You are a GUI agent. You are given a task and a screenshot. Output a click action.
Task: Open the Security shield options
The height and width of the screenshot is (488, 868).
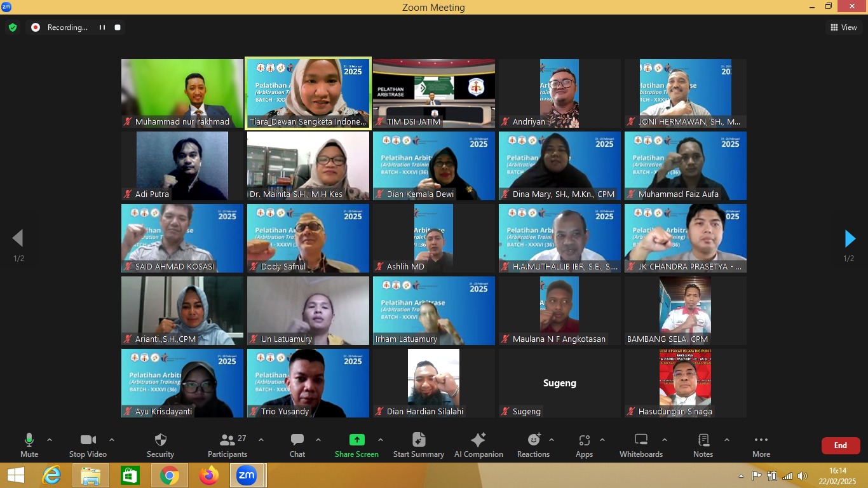(160, 445)
